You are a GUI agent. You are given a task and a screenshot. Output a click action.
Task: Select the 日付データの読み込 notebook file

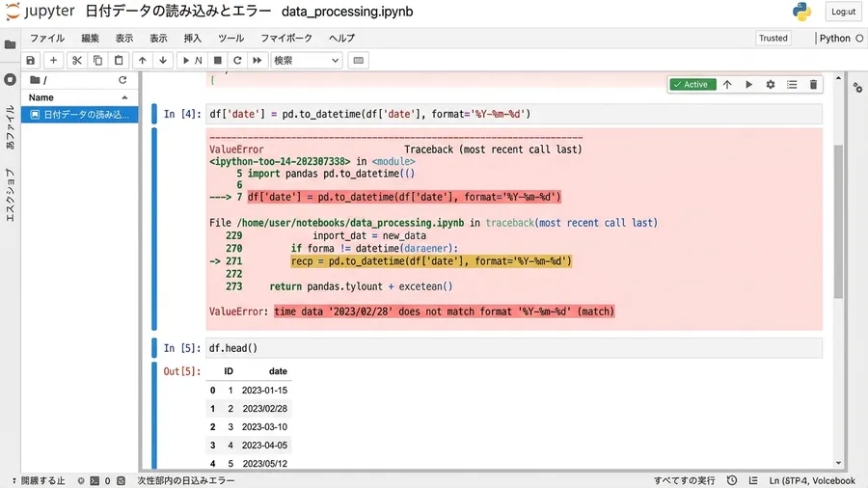point(80,115)
